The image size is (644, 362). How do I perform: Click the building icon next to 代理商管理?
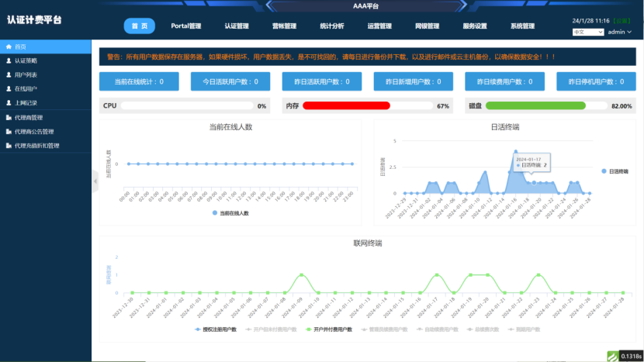(9, 117)
